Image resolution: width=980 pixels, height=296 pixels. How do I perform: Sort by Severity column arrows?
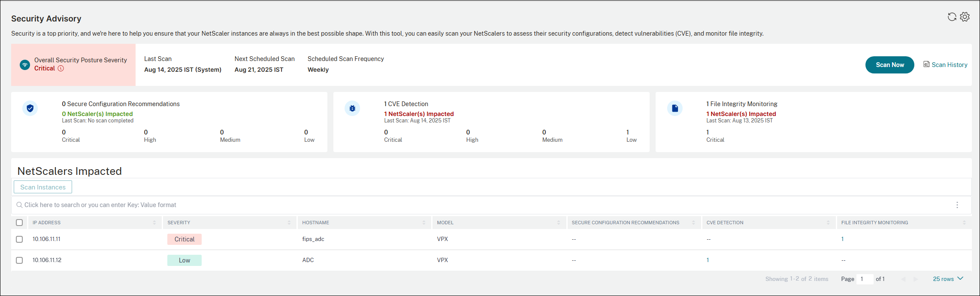tap(289, 223)
